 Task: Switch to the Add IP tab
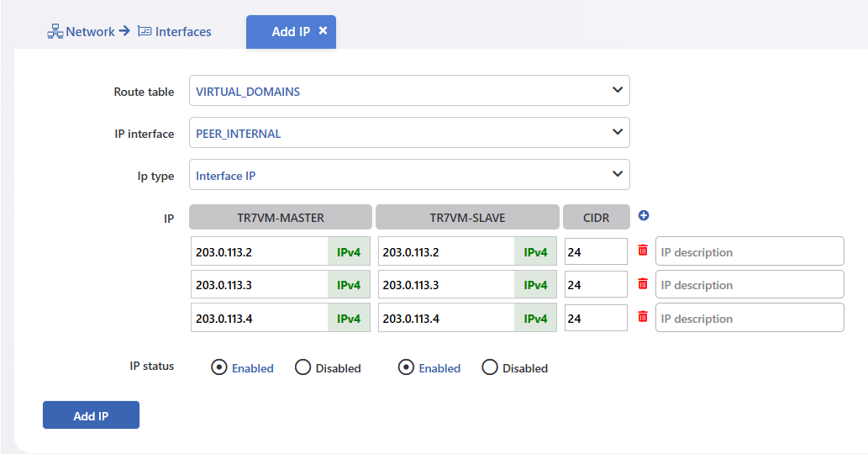coord(292,32)
